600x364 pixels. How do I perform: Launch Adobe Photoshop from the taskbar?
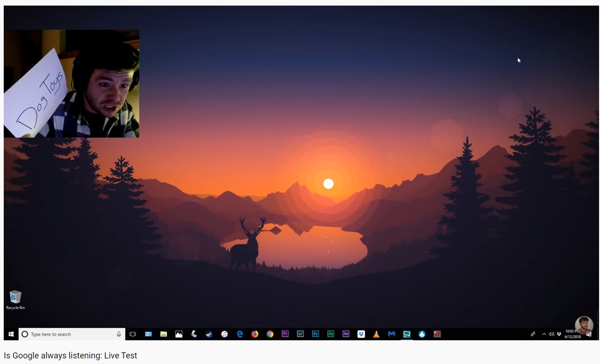(315, 334)
